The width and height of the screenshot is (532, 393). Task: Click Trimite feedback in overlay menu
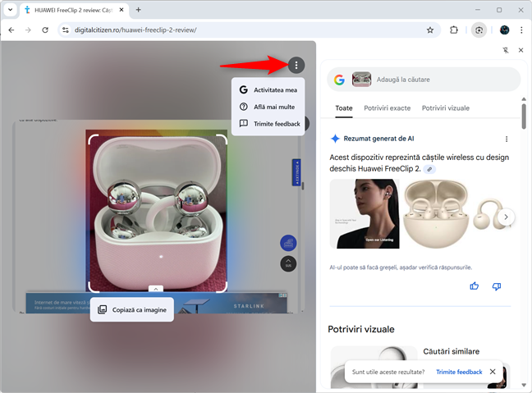[268, 124]
